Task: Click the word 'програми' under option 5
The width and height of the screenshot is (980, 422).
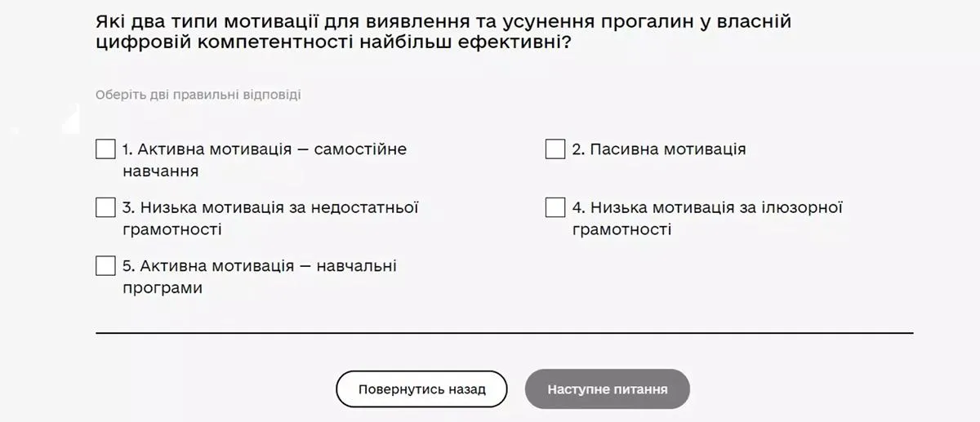Action: 163,288
